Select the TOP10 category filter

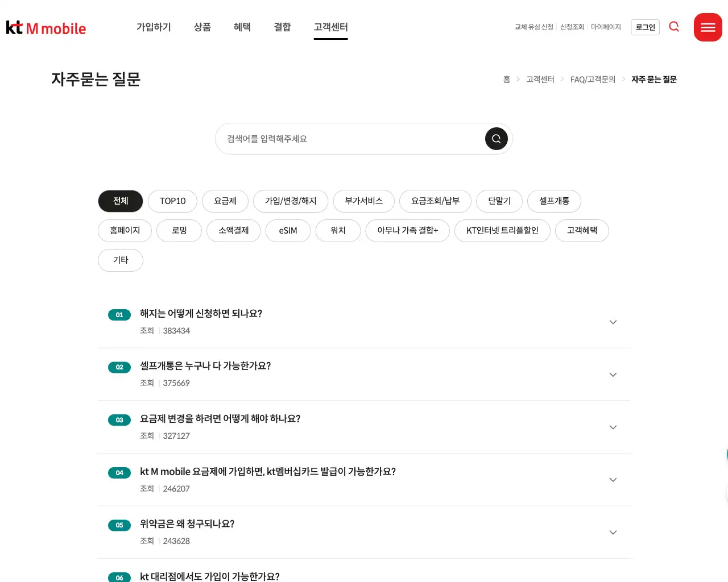[x=172, y=201]
